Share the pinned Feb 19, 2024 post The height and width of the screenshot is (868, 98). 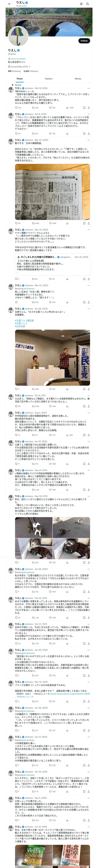coord(89,108)
